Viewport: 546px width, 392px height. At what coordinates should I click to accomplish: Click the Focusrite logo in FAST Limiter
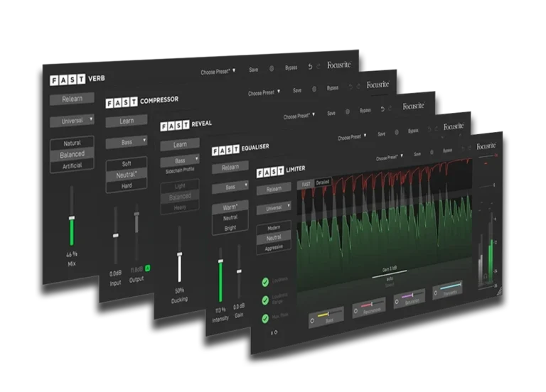pyautogui.click(x=486, y=146)
